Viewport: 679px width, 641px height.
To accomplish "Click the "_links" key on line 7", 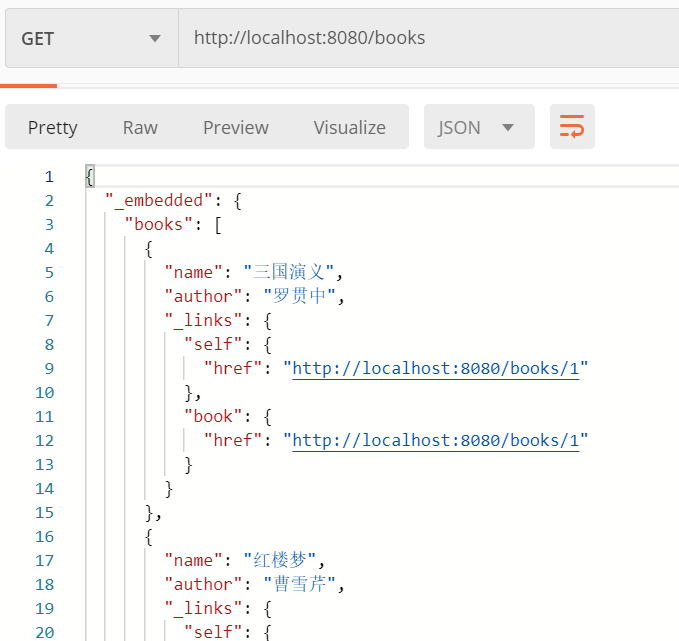I will 203,320.
